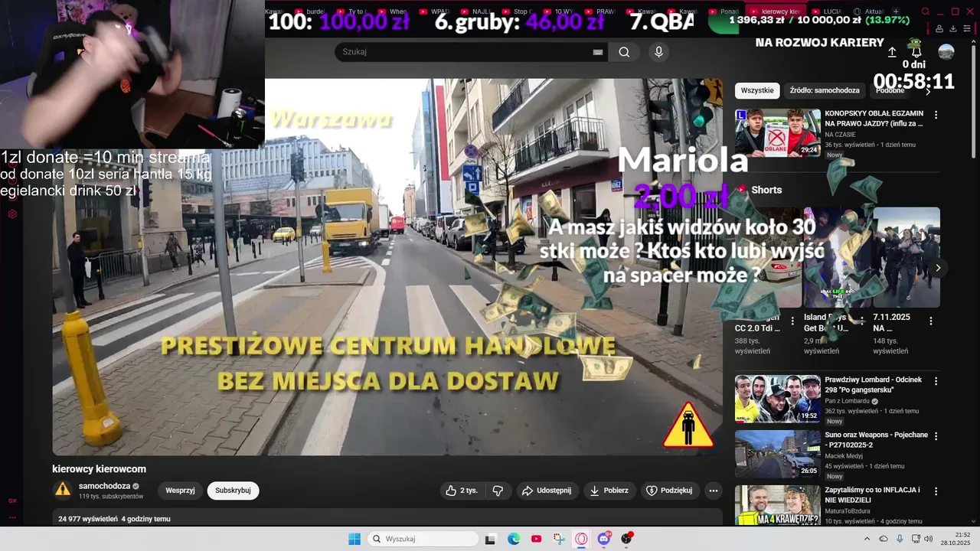Click the Wesprzyj button
The width and height of the screenshot is (980, 551).
point(180,491)
